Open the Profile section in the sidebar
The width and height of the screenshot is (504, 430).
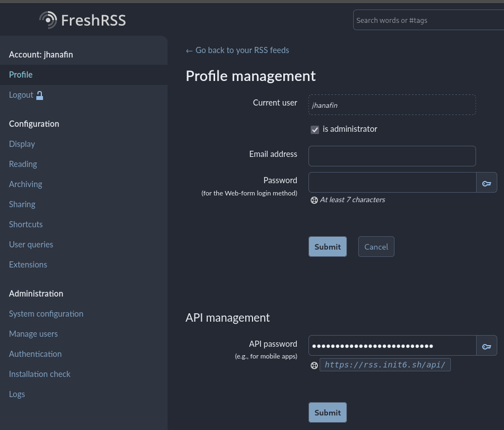(x=21, y=74)
